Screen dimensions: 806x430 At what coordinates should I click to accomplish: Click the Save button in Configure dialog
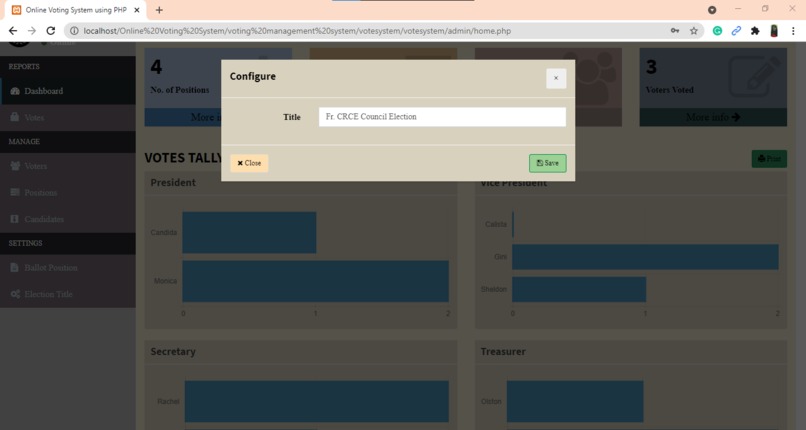click(x=547, y=163)
